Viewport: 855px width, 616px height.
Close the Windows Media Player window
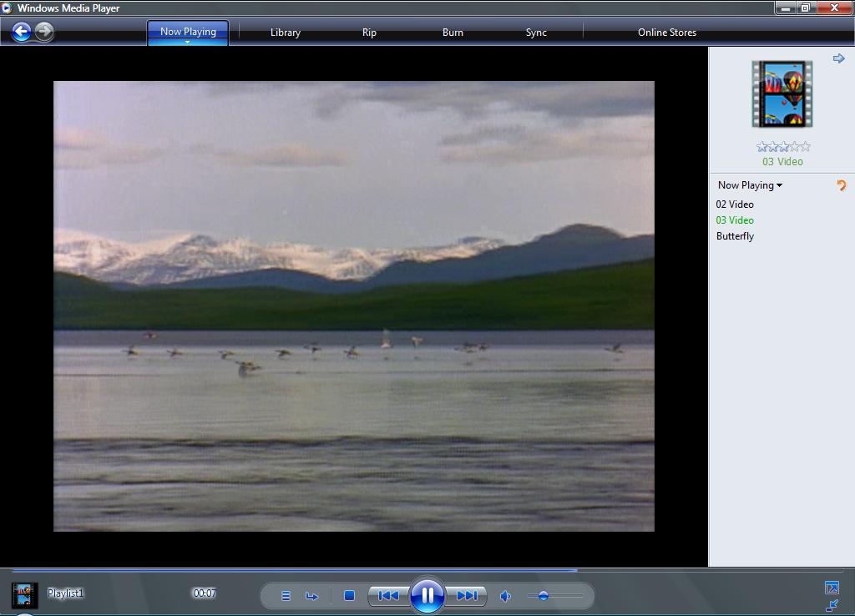coord(834,8)
